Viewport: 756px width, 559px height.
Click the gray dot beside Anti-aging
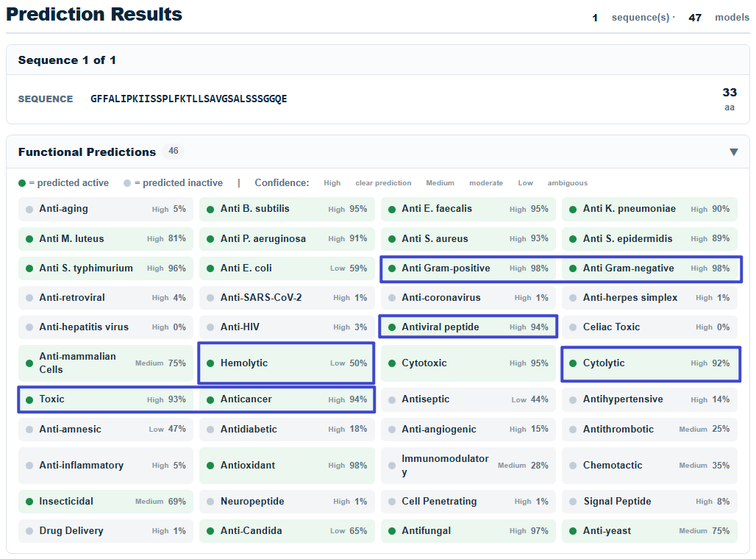[29, 210]
